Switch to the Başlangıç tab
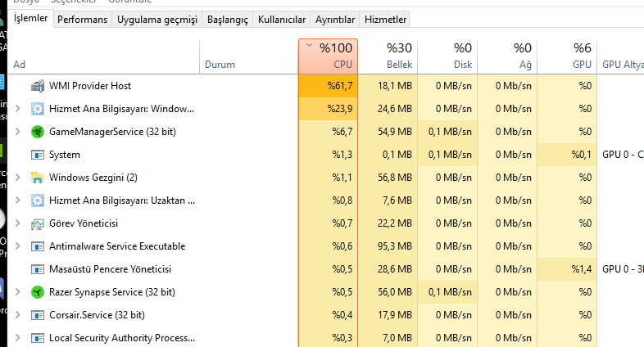This screenshot has height=347, width=644. 228,20
